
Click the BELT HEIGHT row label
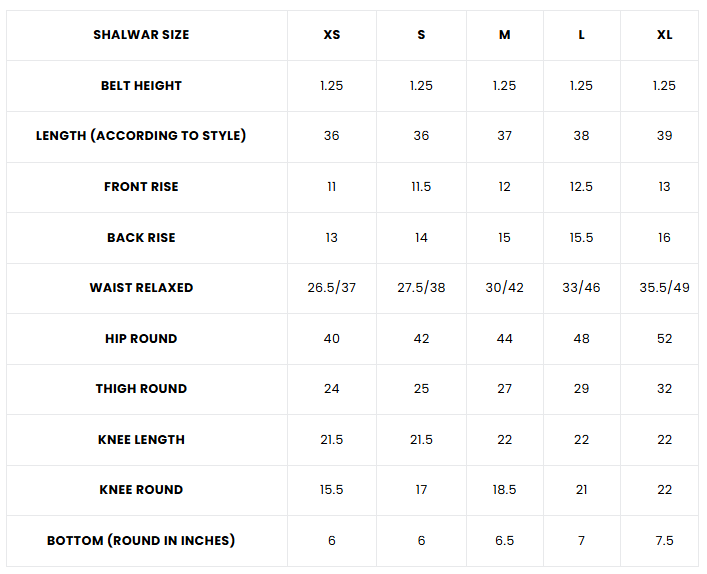point(141,86)
